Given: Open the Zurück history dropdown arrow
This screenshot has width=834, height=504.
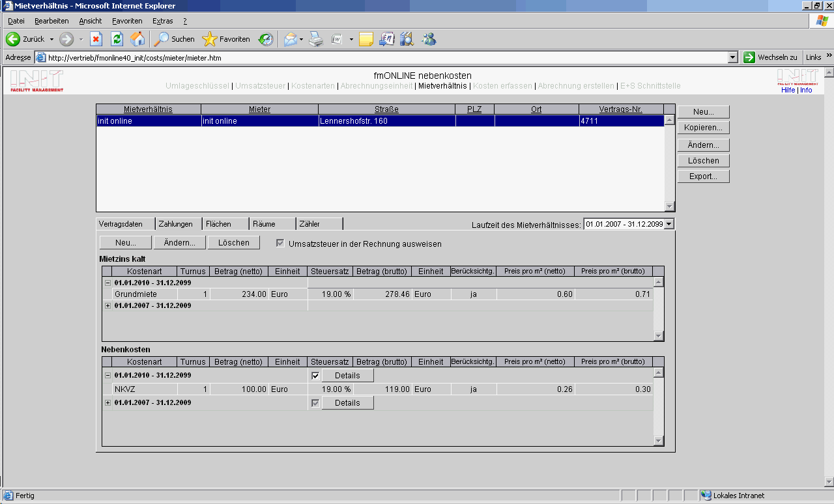Looking at the screenshot, I should (51, 39).
